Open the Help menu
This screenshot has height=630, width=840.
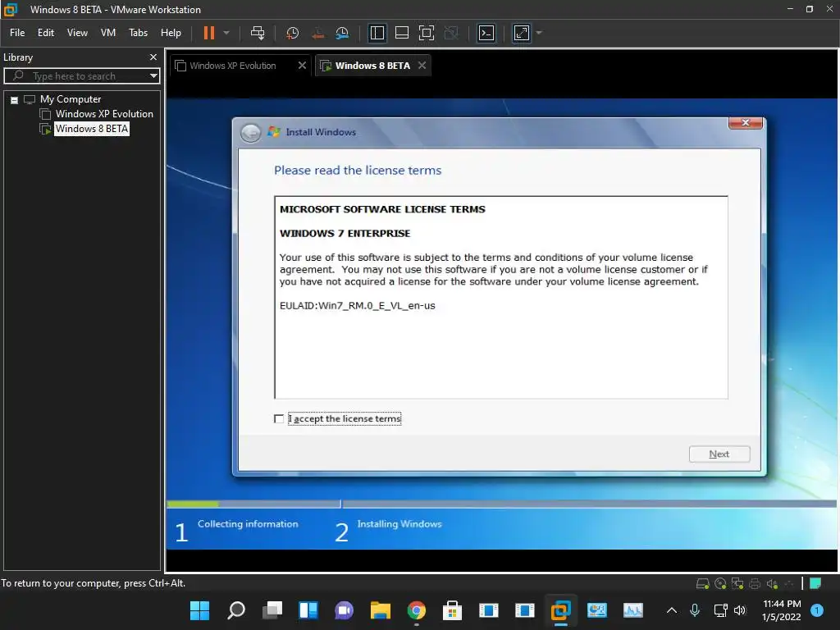point(171,33)
